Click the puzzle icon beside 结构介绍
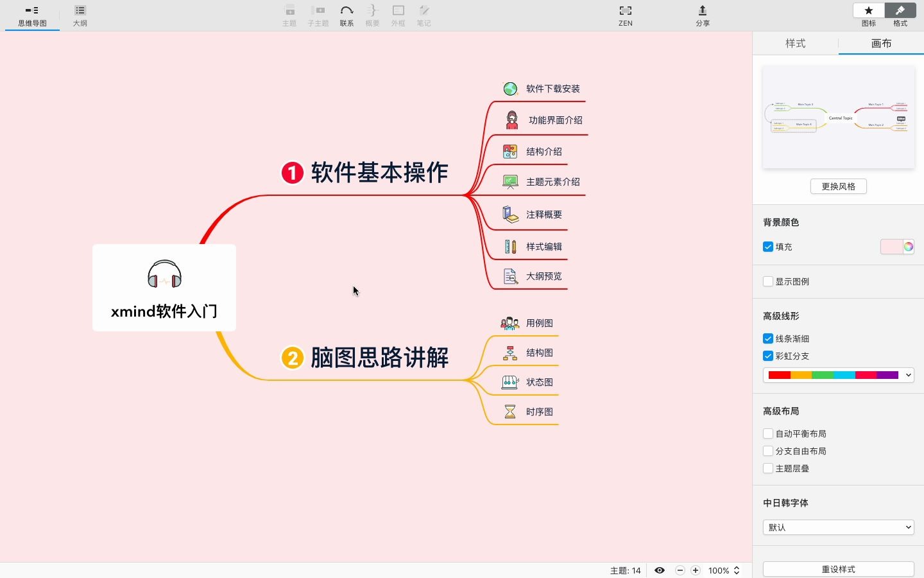The width and height of the screenshot is (924, 578). point(510,152)
